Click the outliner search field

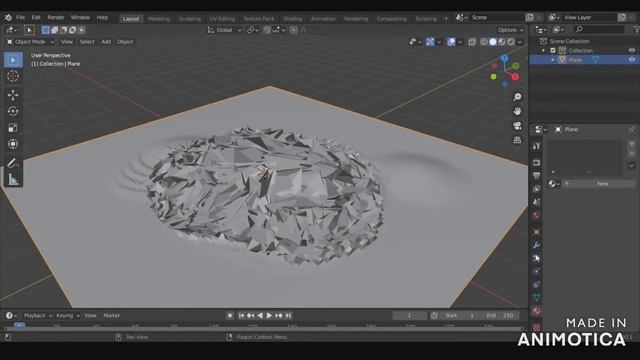(598, 29)
